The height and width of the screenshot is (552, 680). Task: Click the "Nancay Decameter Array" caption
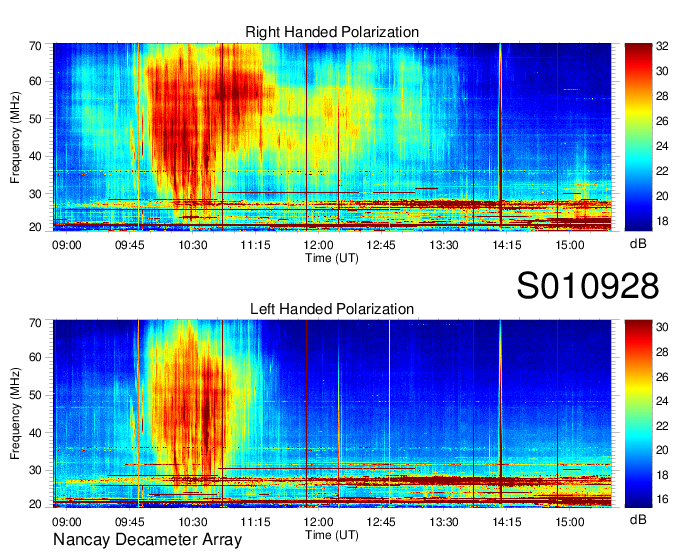click(147, 540)
